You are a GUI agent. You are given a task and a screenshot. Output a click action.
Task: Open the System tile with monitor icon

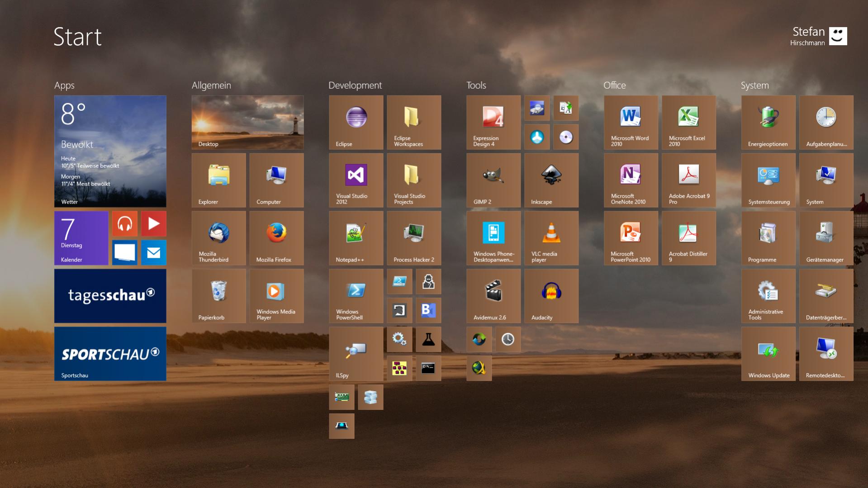pyautogui.click(x=827, y=180)
